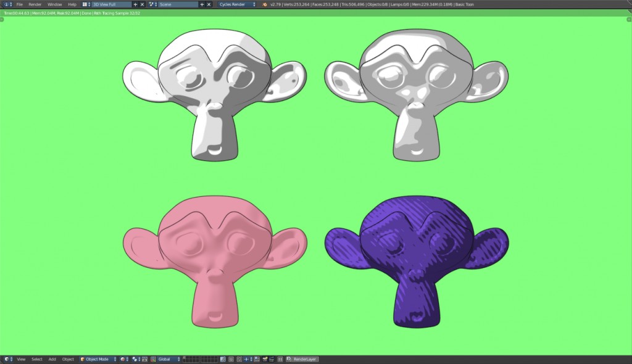Open the pivot point icon menu
Viewport: 632px width, 364px height.
[x=134, y=359]
